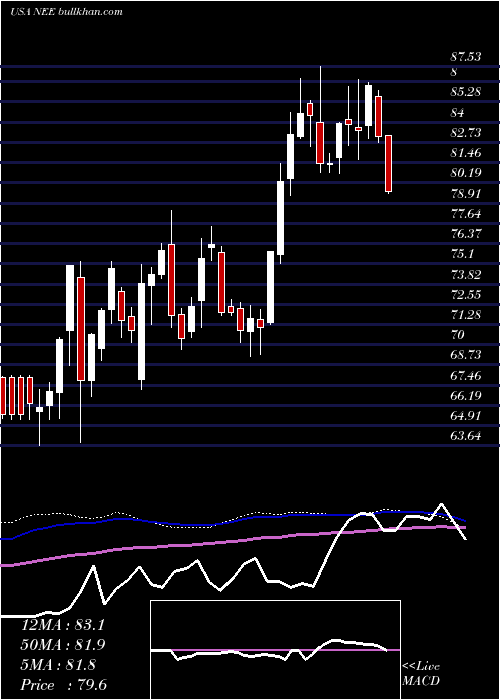500x700 pixels.
Task: Click the 12MA : 83.1 readout
Action: tap(63, 625)
